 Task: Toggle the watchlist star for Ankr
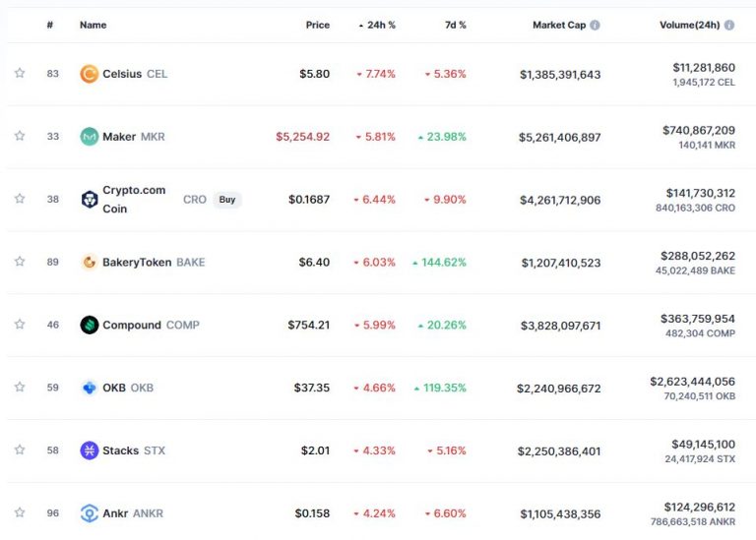20,513
